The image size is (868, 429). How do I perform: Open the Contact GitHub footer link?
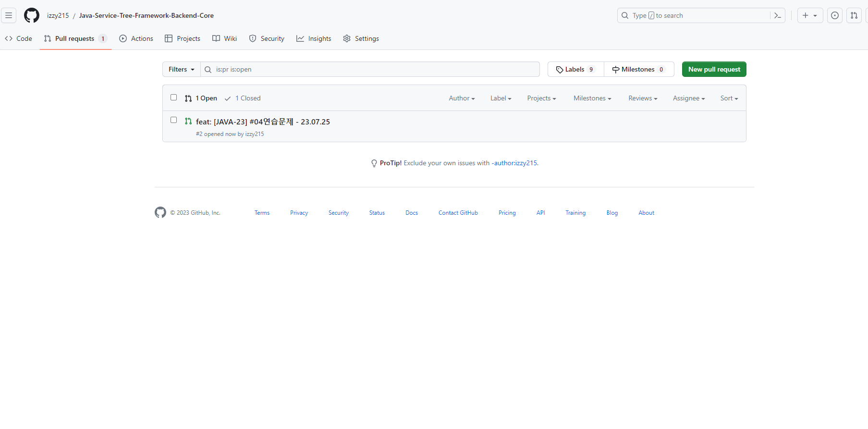[458, 213]
